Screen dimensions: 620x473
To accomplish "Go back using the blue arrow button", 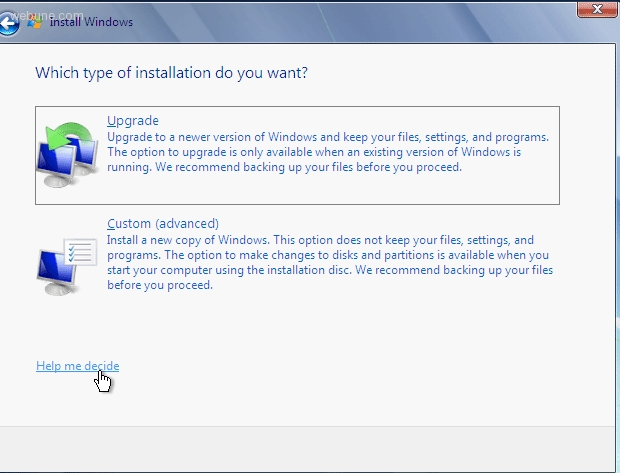I will (x=8, y=23).
